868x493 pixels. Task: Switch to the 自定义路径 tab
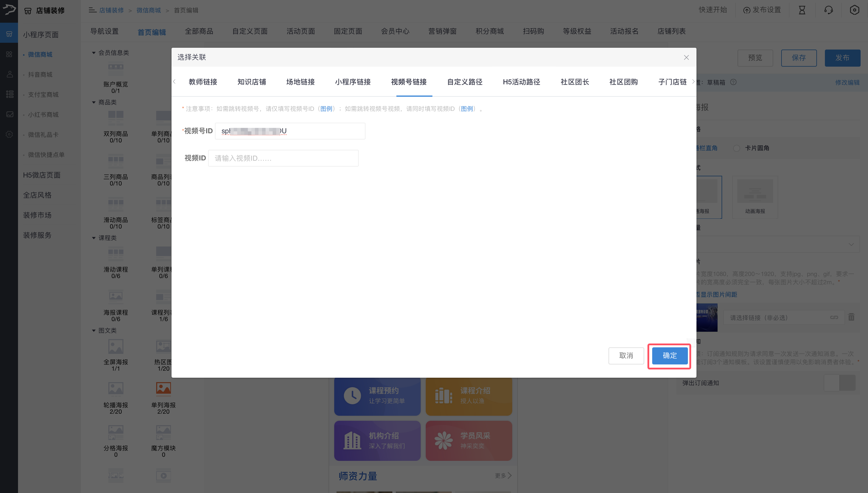click(x=464, y=82)
